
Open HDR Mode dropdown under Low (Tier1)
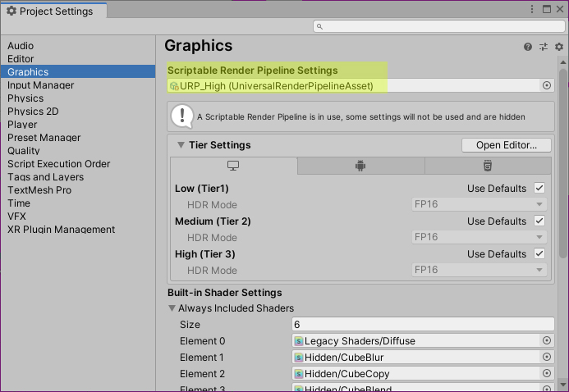tap(479, 204)
